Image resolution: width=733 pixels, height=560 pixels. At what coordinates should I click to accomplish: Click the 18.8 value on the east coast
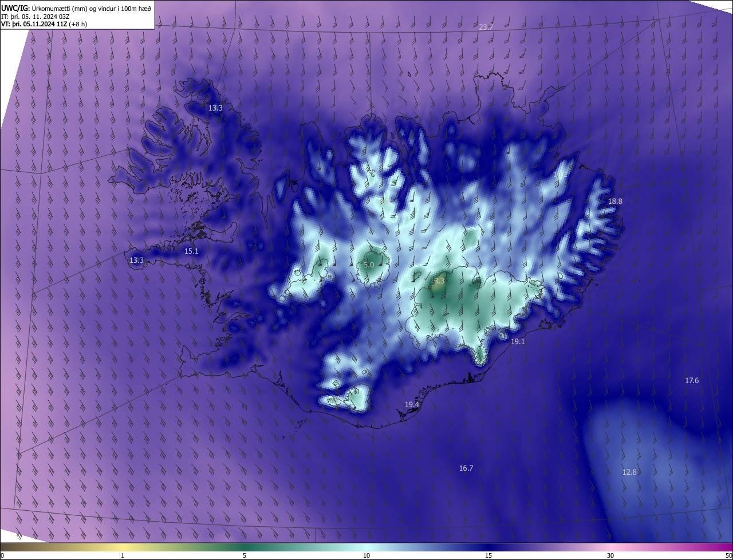coord(615,201)
